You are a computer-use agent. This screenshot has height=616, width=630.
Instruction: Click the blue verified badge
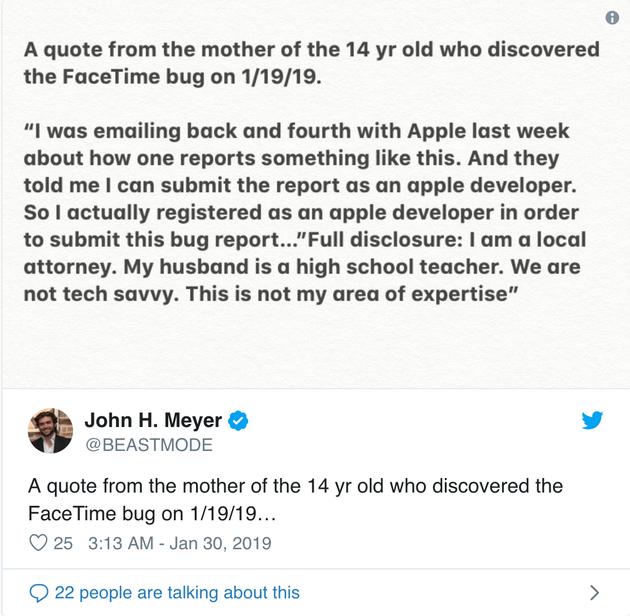[240, 420]
